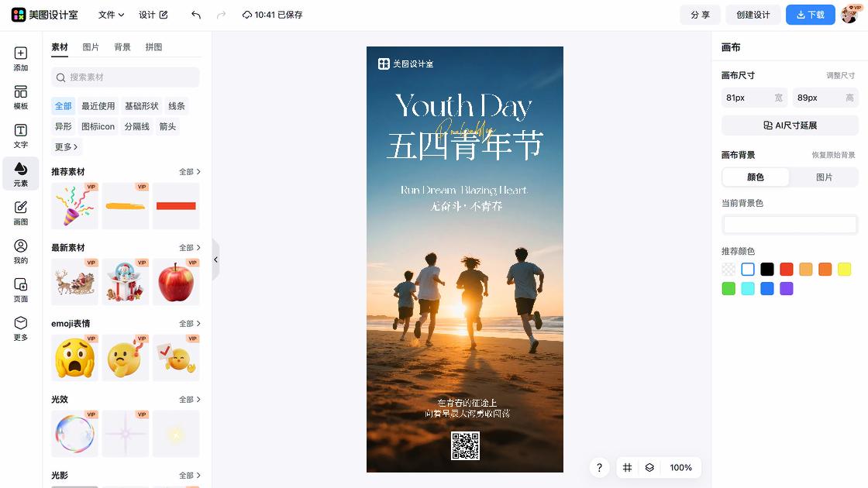Image resolution: width=868 pixels, height=488 pixels.
Task: Choose 图片 canvas background mode
Action: pyautogui.click(x=824, y=177)
